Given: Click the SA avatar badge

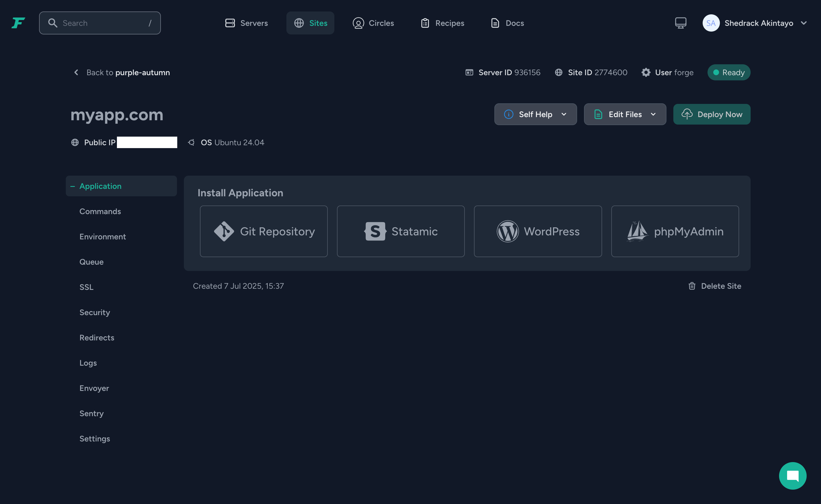Looking at the screenshot, I should [711, 23].
